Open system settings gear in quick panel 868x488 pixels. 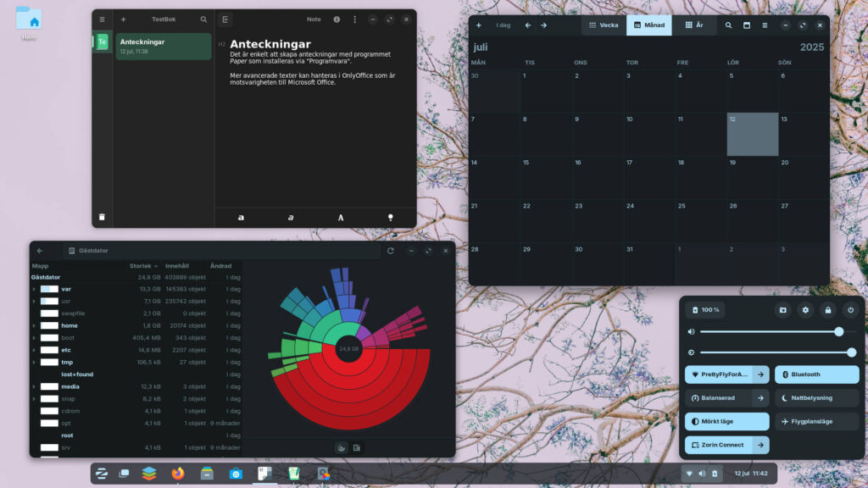click(805, 310)
